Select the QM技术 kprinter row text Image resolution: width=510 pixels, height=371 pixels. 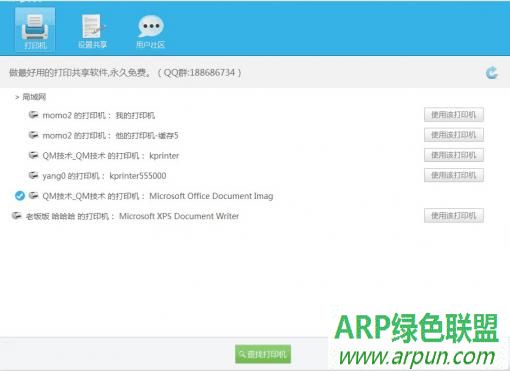[x=111, y=156]
